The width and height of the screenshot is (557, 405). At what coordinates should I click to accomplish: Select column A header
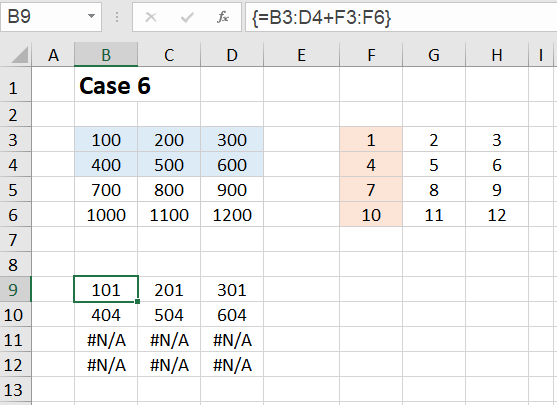[x=53, y=55]
